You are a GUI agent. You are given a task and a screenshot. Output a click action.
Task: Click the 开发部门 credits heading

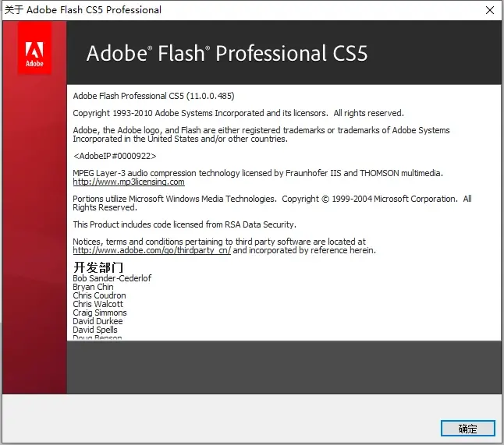click(x=98, y=267)
